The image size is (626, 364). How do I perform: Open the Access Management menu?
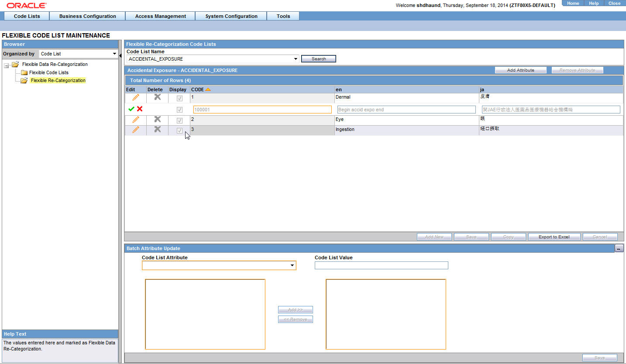click(x=160, y=16)
